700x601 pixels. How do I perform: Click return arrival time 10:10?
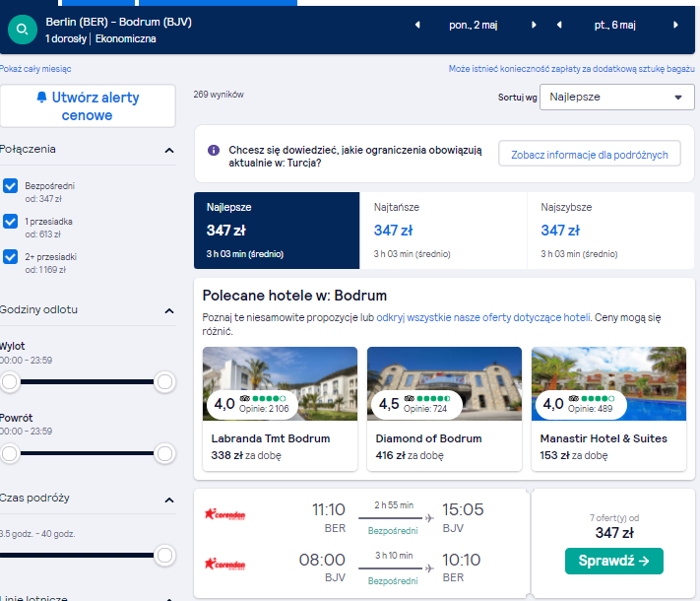[x=461, y=560]
